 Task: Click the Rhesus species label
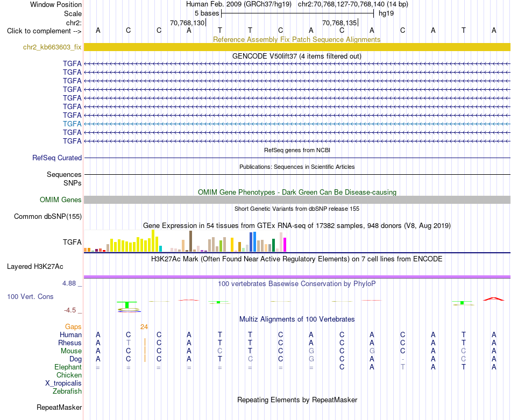(x=70, y=343)
